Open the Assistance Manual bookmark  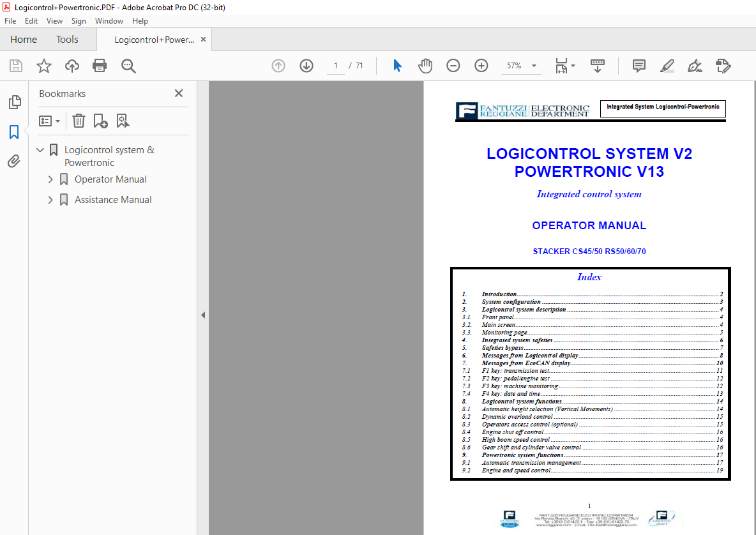[113, 200]
